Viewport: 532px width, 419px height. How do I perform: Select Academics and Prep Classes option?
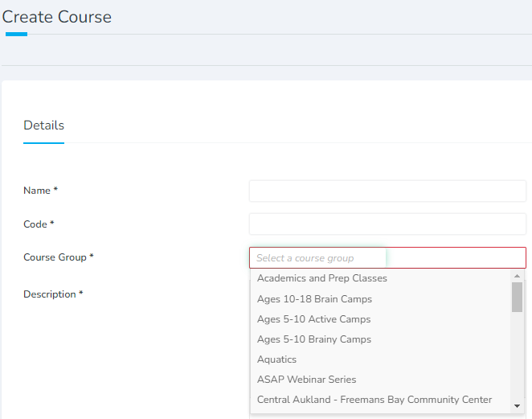(380, 278)
